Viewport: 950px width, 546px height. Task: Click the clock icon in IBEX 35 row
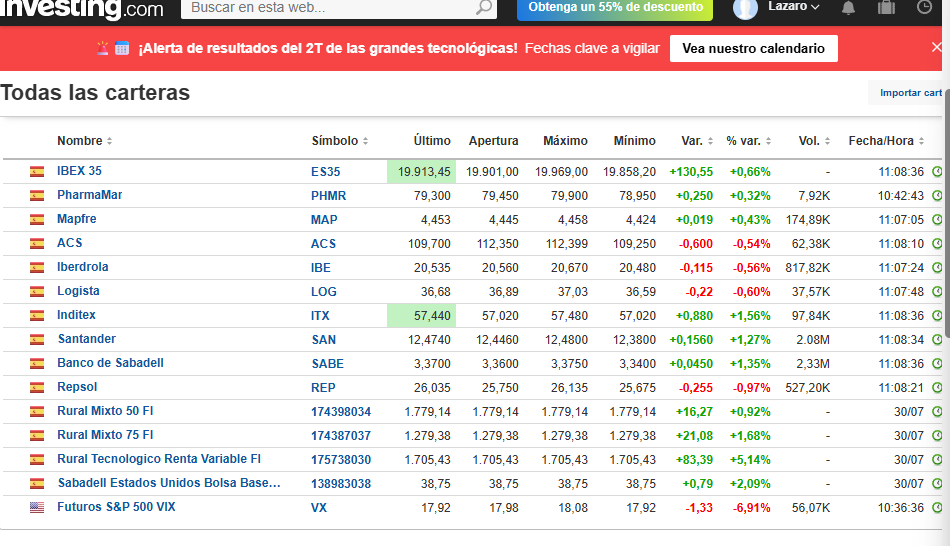click(x=937, y=171)
